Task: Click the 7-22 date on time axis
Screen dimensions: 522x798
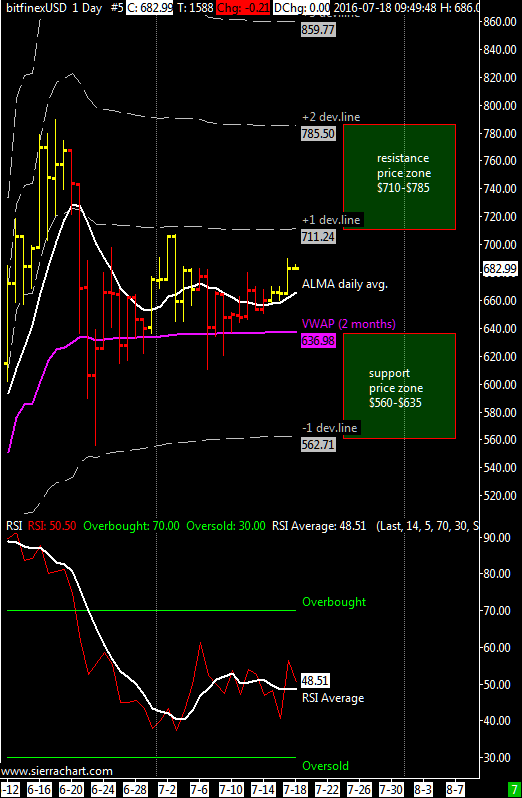Action: [x=328, y=788]
